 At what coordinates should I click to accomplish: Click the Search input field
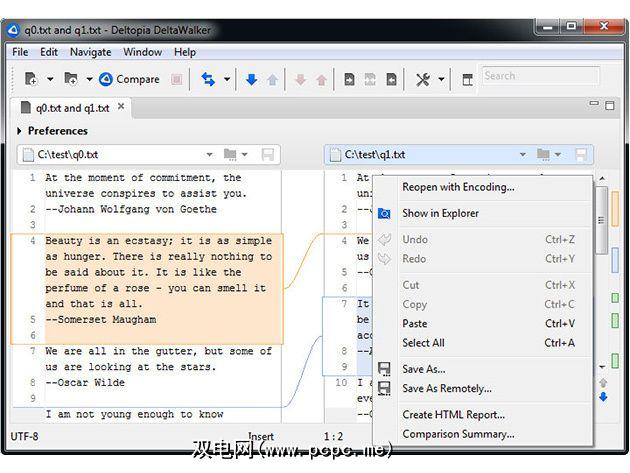540,76
